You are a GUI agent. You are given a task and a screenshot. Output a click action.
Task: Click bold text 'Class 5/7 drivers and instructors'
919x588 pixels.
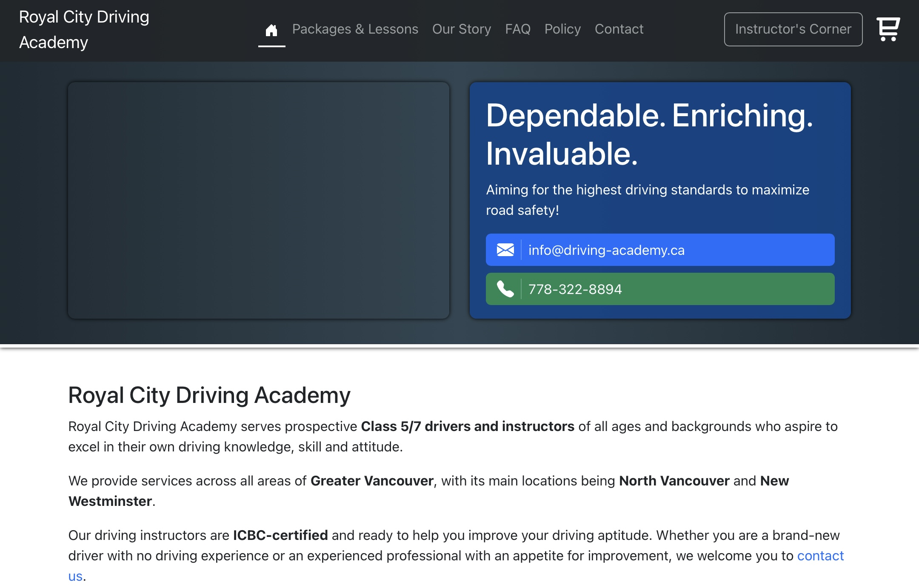468,426
